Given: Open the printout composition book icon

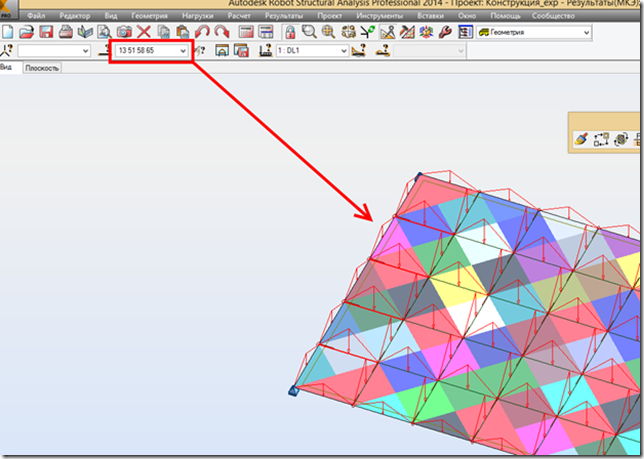Looking at the screenshot, I should [85, 32].
